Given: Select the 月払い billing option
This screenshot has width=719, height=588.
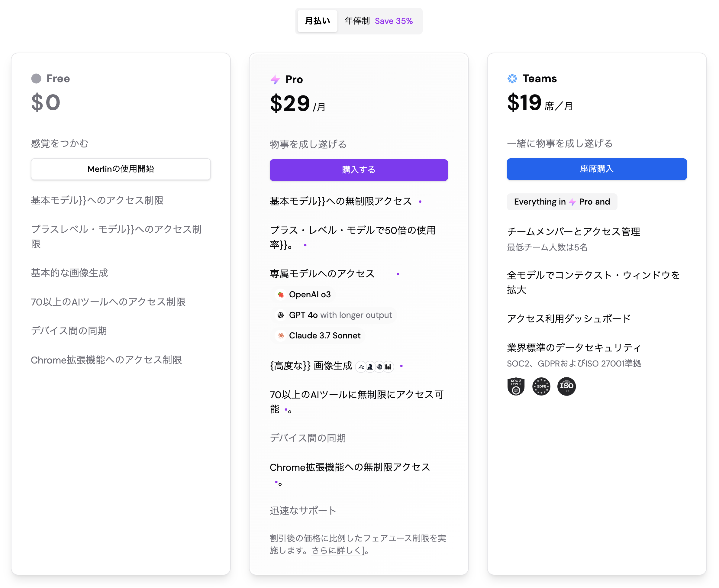Looking at the screenshot, I should click(x=318, y=21).
